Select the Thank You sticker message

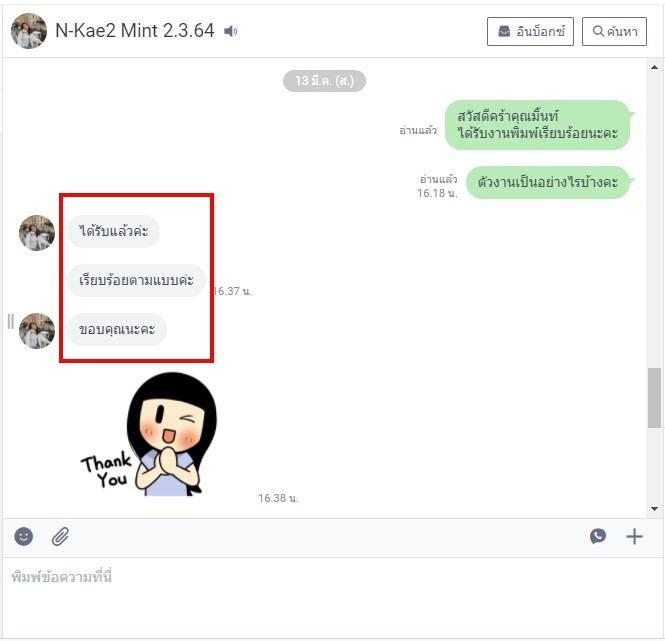tap(149, 434)
